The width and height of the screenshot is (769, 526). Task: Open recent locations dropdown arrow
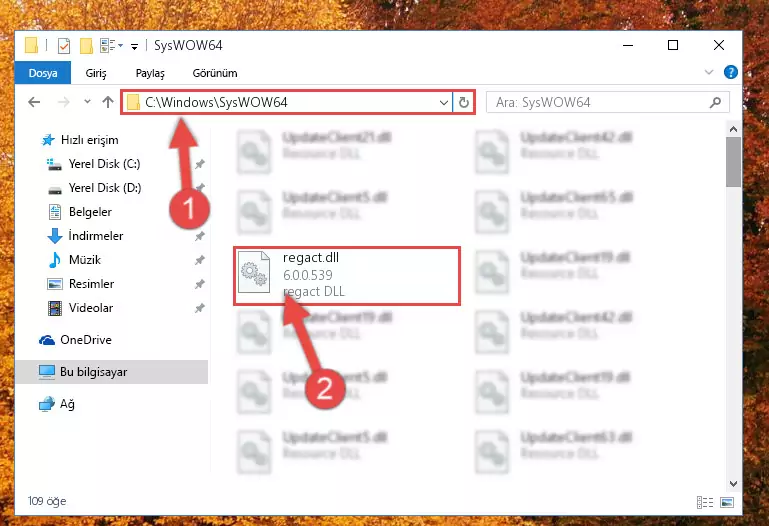(87, 101)
